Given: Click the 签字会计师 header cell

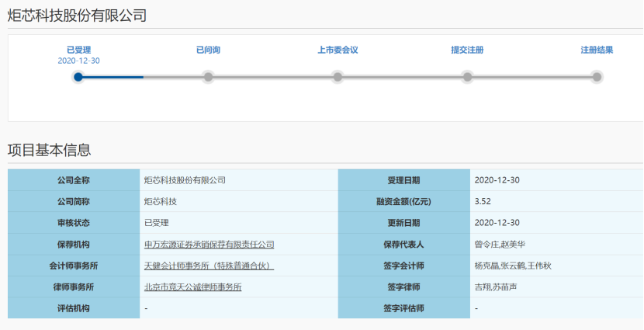Looking at the screenshot, I should pos(403,266).
